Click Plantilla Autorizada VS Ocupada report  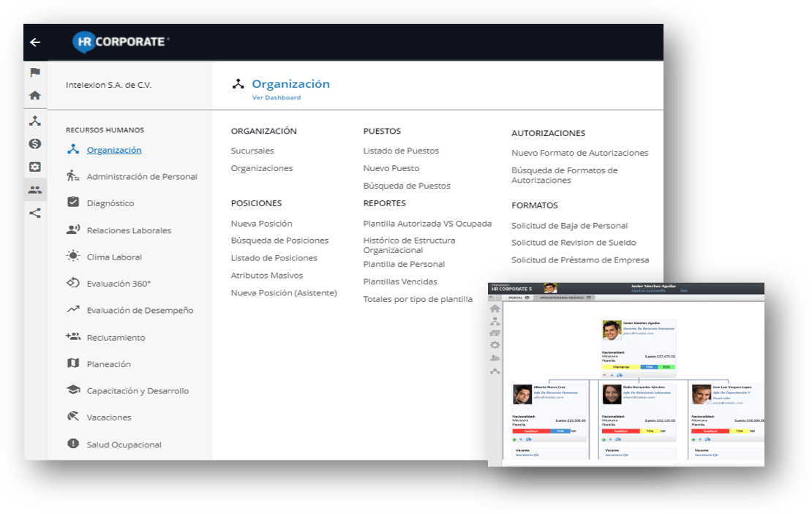click(427, 224)
